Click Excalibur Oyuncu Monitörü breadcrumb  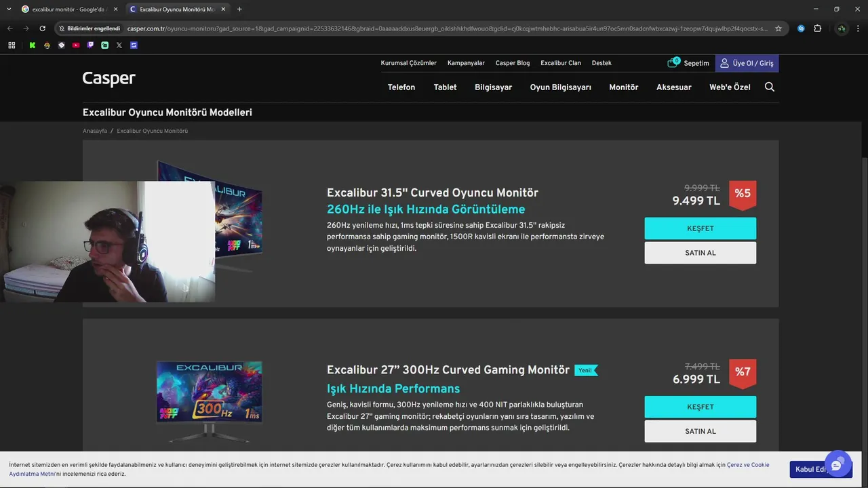click(153, 131)
